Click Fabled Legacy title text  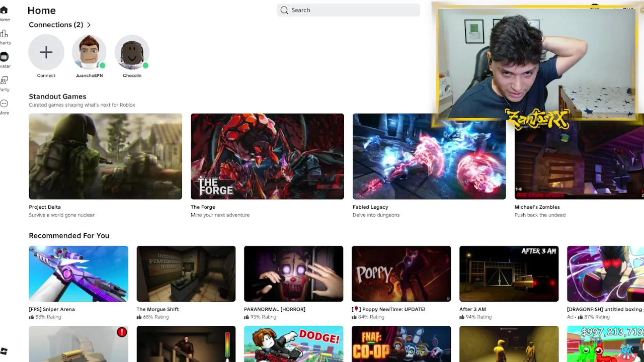pyautogui.click(x=370, y=207)
